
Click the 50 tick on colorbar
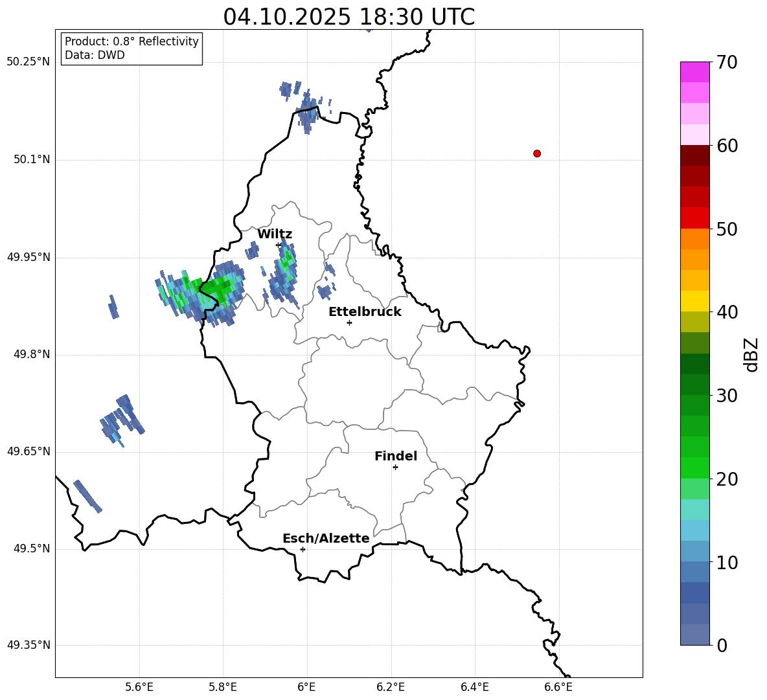727,229
